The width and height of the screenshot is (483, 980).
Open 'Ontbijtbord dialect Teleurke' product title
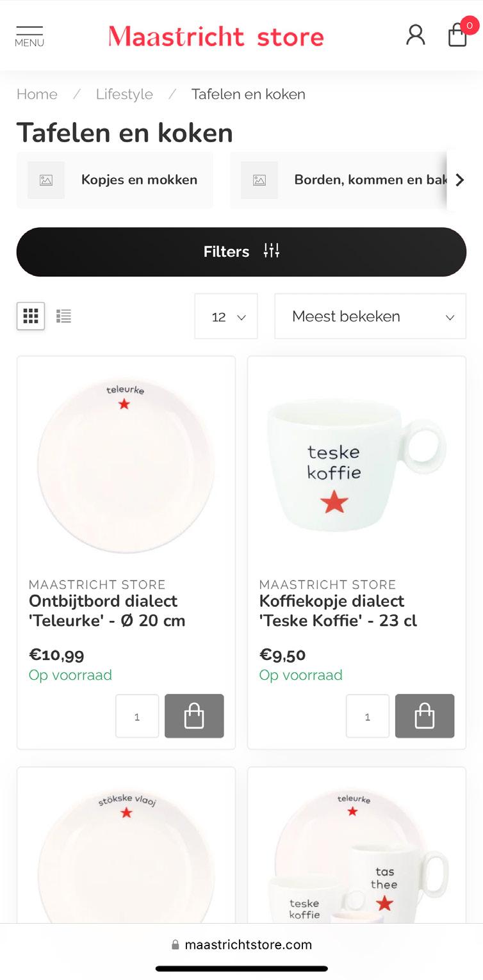point(107,611)
